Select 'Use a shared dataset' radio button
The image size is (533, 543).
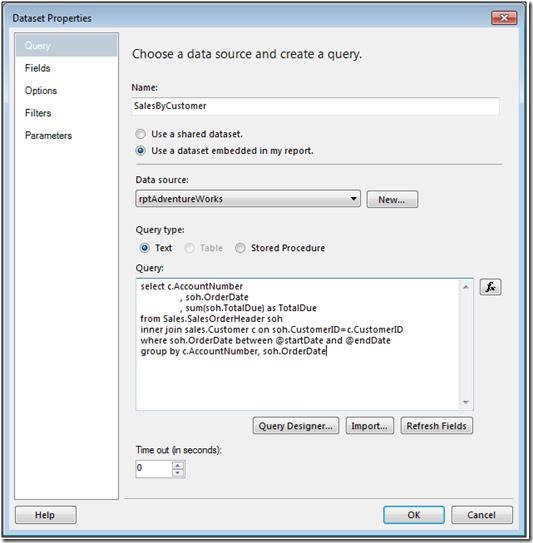pyautogui.click(x=140, y=134)
